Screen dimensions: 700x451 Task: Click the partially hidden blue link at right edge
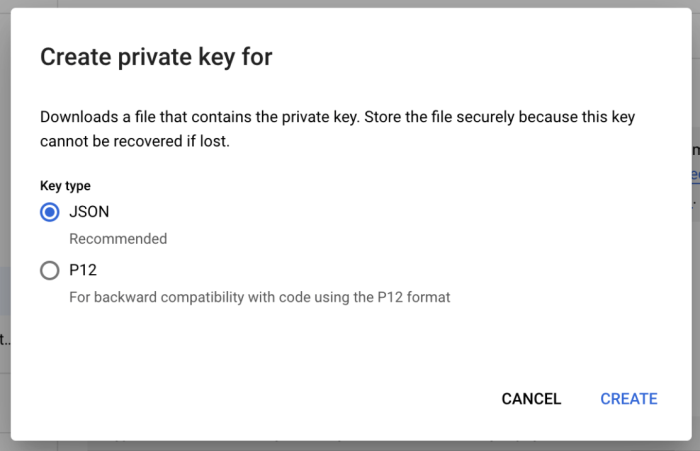click(695, 175)
